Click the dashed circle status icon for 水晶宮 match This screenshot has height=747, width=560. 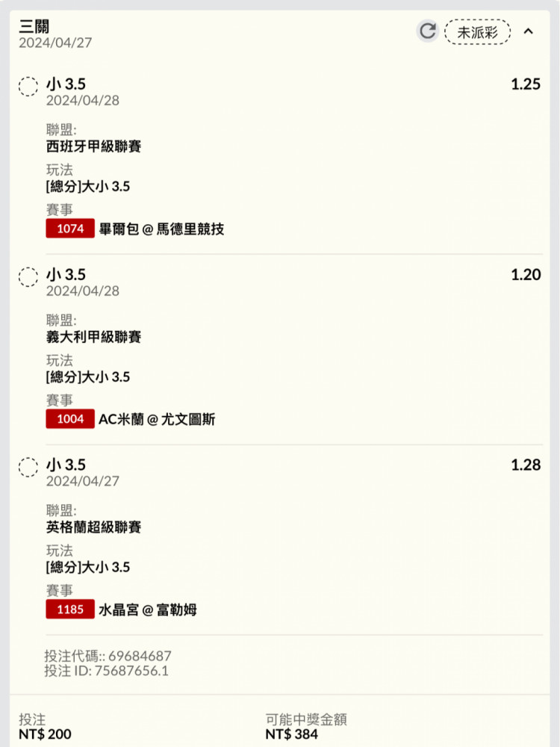click(x=28, y=467)
